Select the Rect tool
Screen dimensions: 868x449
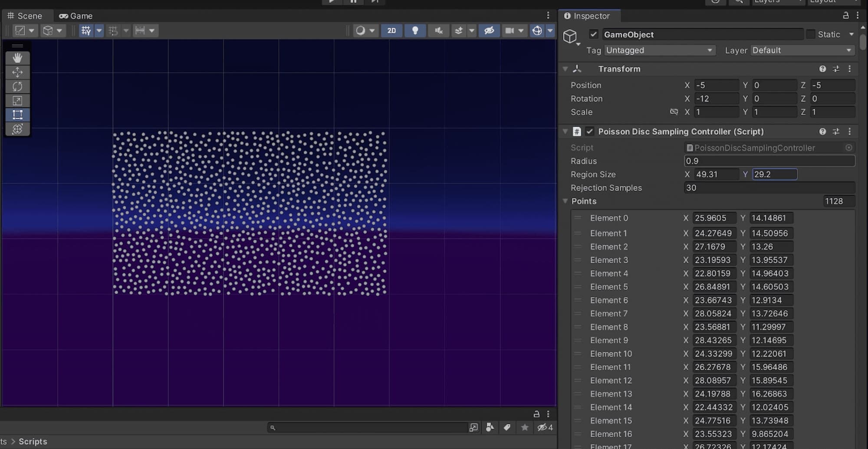(x=17, y=115)
